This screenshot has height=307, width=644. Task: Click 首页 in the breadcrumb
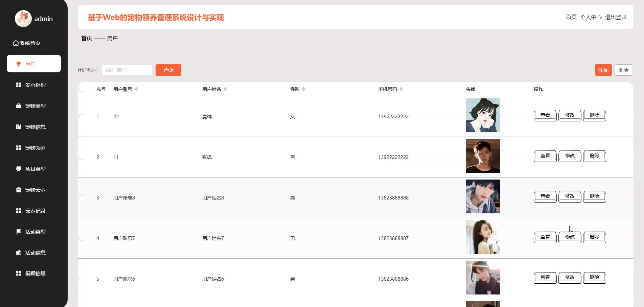87,38
